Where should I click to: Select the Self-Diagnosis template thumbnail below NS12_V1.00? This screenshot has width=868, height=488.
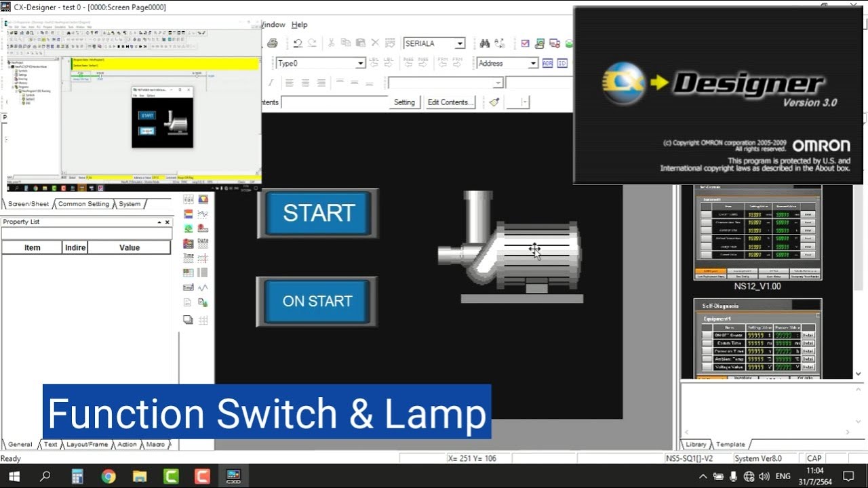tap(757, 338)
